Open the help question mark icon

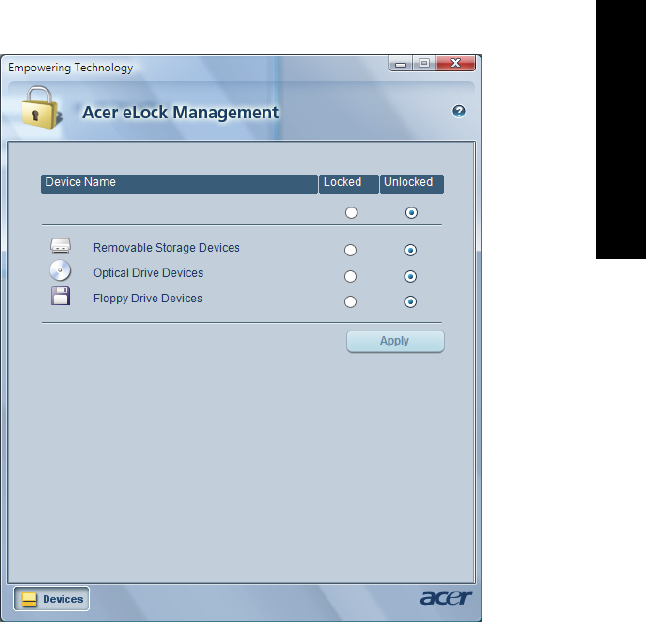459,111
